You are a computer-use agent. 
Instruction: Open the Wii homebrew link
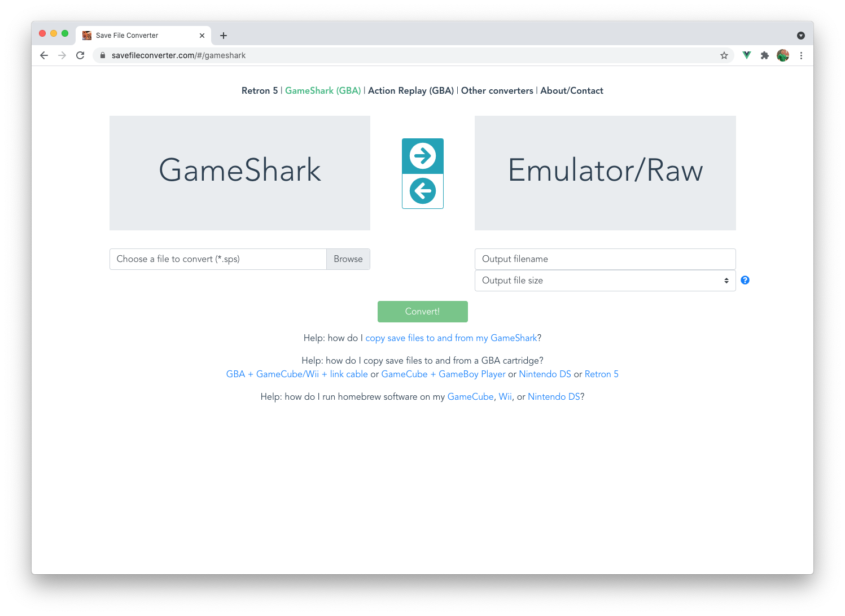[505, 397]
